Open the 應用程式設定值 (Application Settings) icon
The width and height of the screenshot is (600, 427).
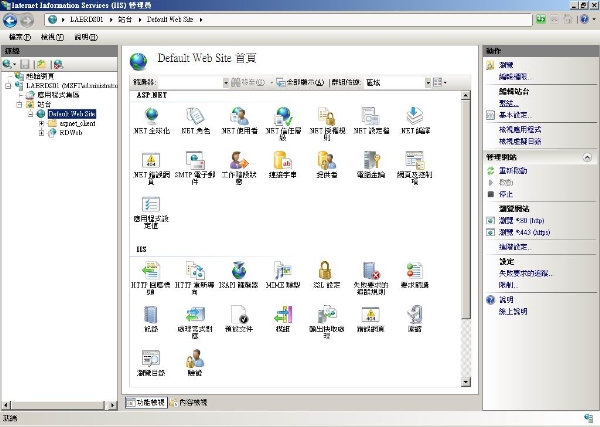(152, 204)
